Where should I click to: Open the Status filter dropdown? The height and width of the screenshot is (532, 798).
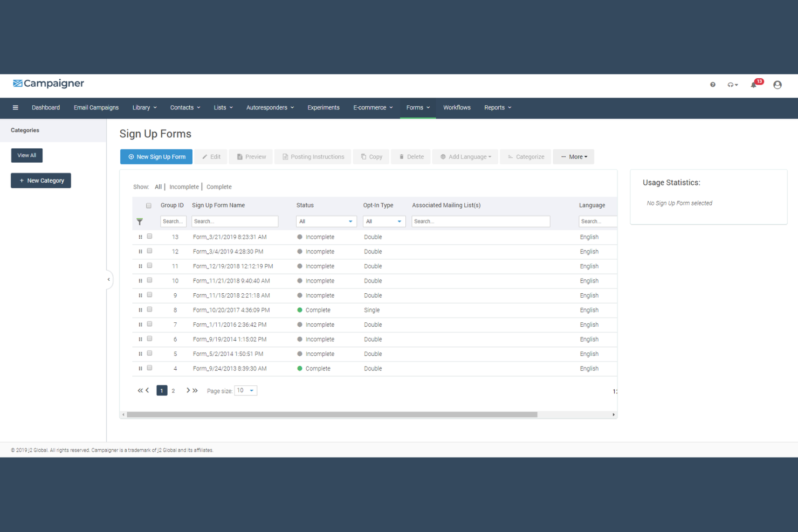tap(326, 222)
